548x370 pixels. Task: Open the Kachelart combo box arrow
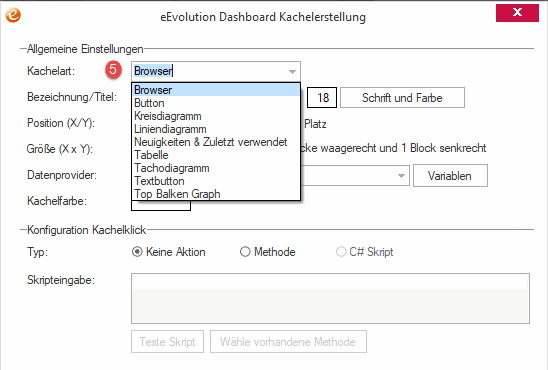coord(293,71)
